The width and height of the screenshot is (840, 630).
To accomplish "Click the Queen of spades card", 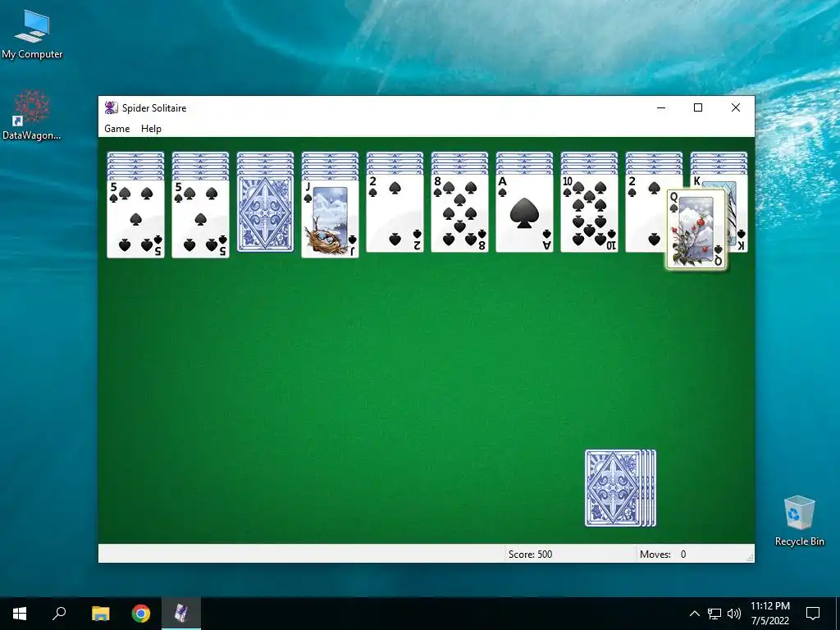I will click(x=696, y=230).
